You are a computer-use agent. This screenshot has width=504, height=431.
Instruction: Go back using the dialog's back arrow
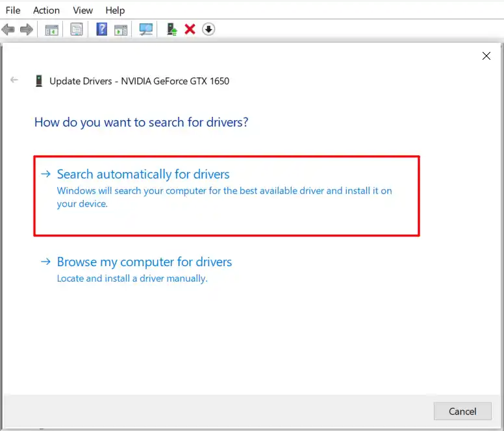(14, 80)
